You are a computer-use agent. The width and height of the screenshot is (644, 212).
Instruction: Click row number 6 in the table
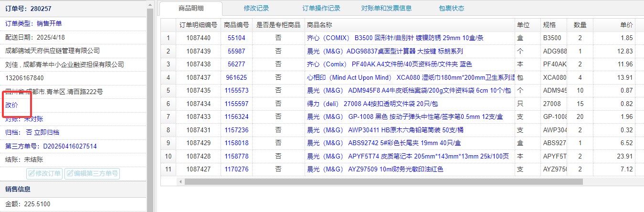click(x=168, y=103)
